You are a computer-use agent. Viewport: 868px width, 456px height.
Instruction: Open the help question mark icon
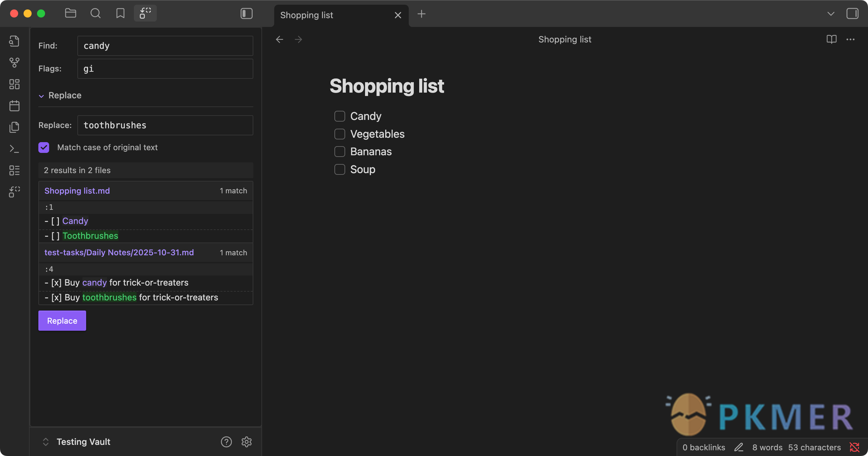coord(226,442)
